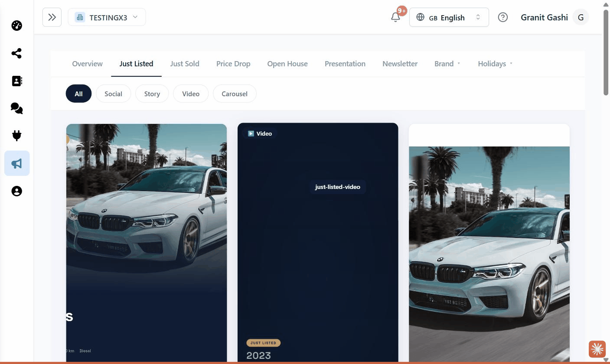
Task: Filter templates by Video
Action: click(x=191, y=94)
